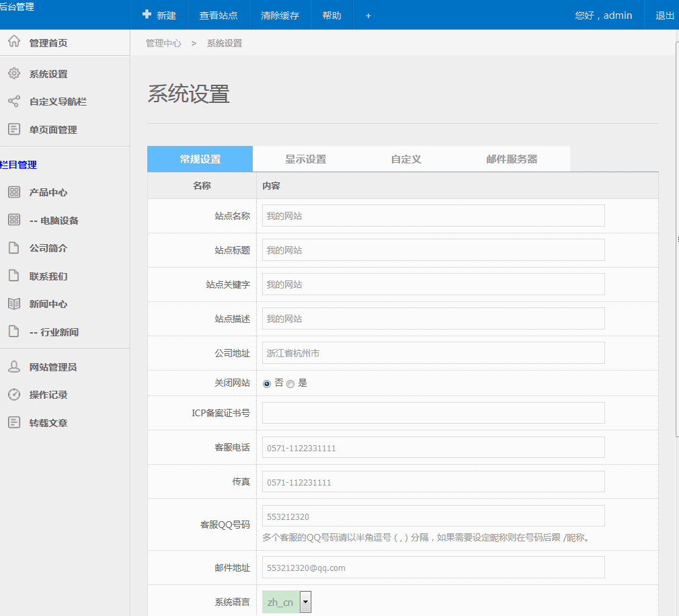The height and width of the screenshot is (616, 679).
Task: Click the 站点名称 text field
Action: (x=433, y=216)
